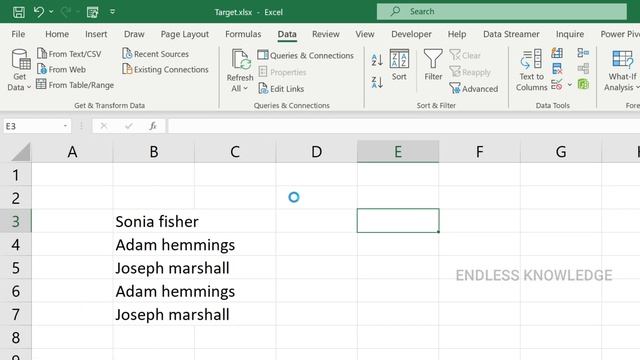
Task: Open Customize Quick Access Toolbar dropdown
Action: tap(112, 12)
